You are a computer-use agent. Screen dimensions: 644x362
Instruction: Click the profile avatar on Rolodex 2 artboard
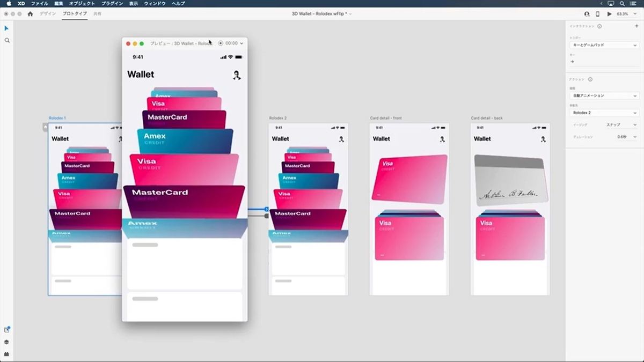(x=341, y=139)
